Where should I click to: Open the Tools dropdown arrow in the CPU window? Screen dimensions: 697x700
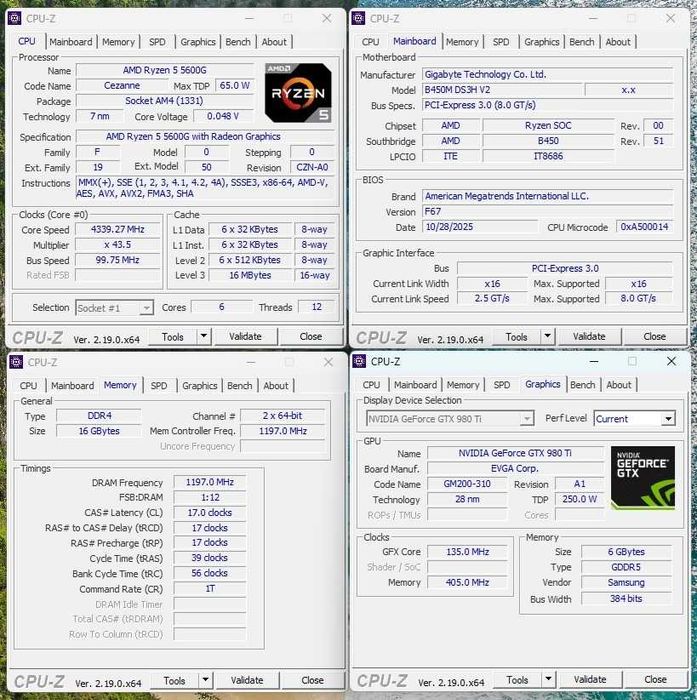[204, 336]
